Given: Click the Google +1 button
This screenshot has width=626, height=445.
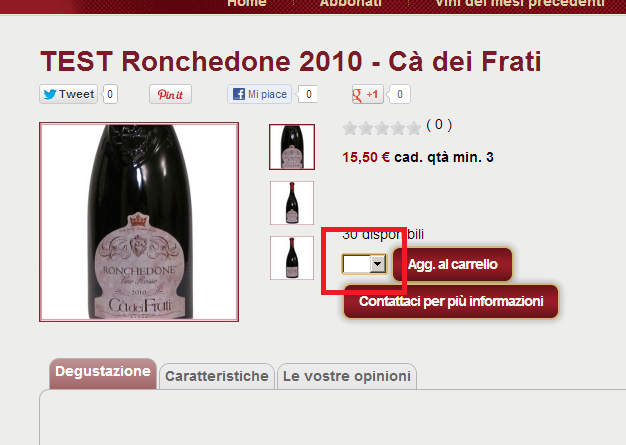Looking at the screenshot, I should [x=367, y=94].
